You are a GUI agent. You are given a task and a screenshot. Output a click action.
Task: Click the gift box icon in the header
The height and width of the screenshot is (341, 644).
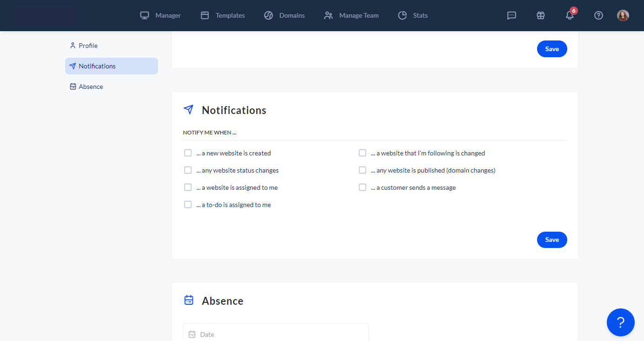(x=540, y=15)
